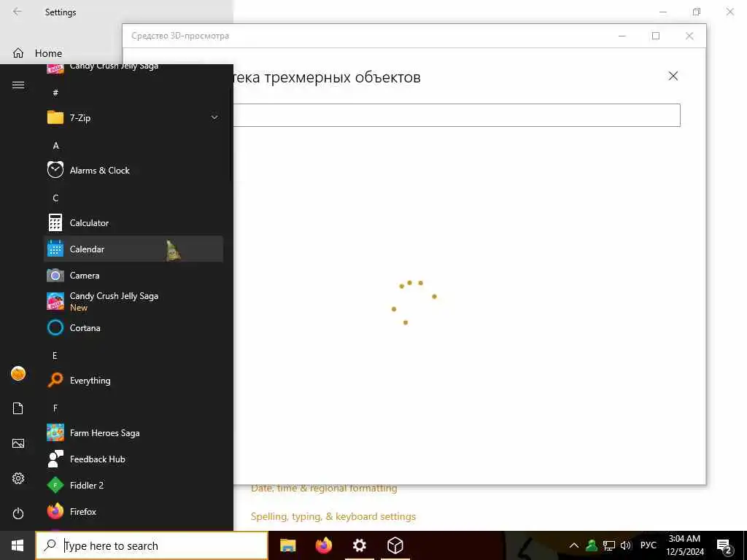This screenshot has height=560, width=747.
Task: Open Candy Crush Jelly Saga marked New
Action: point(133,301)
